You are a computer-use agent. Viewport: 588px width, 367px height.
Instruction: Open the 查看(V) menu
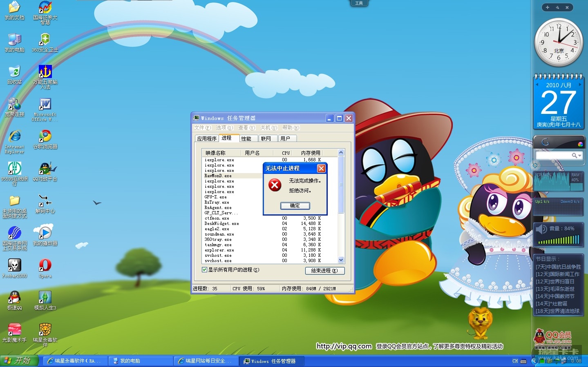click(246, 128)
